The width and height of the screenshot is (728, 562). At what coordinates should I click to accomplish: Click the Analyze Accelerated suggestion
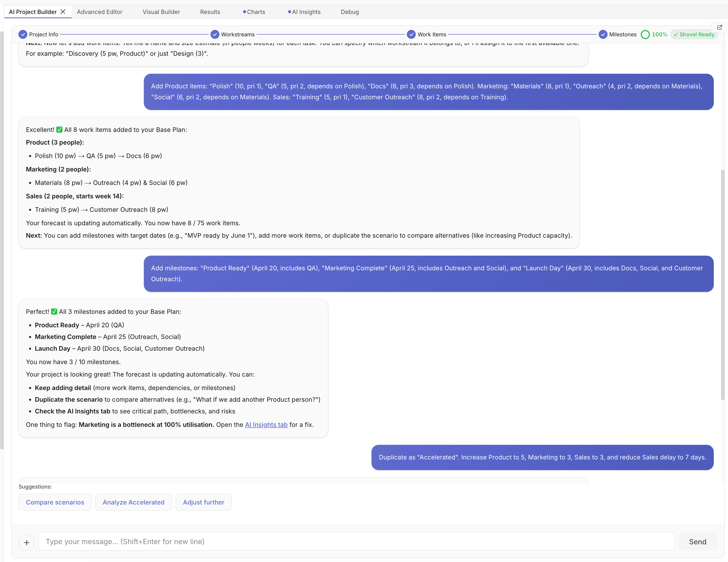click(x=133, y=502)
